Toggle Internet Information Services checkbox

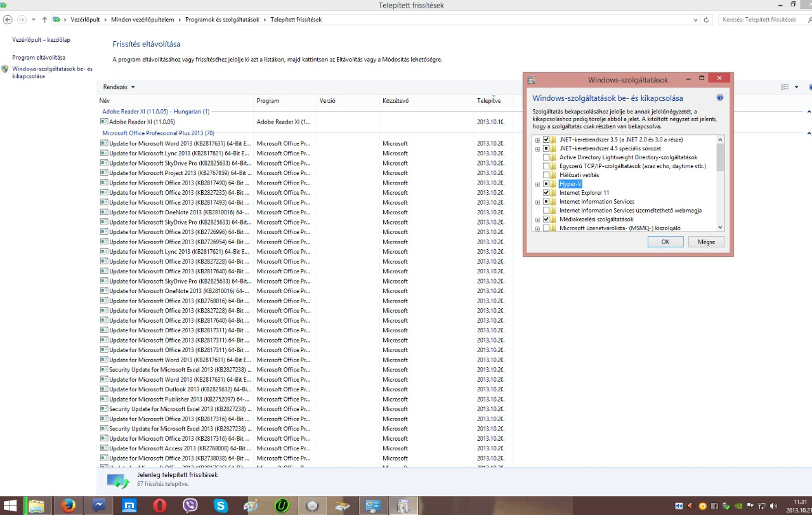[546, 202]
